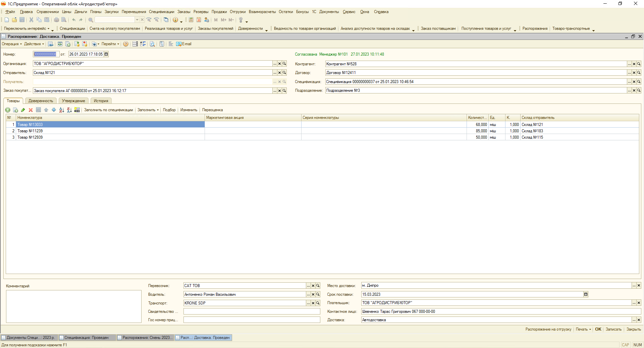Screen dimensions: 644x348
Task: Click Заполнить по спецификации button
Action: point(108,110)
